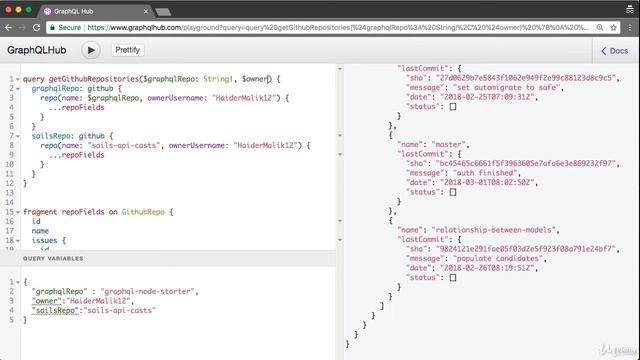640x360 pixels.
Task: Click the String! type in the query signature
Action: click(x=218, y=79)
